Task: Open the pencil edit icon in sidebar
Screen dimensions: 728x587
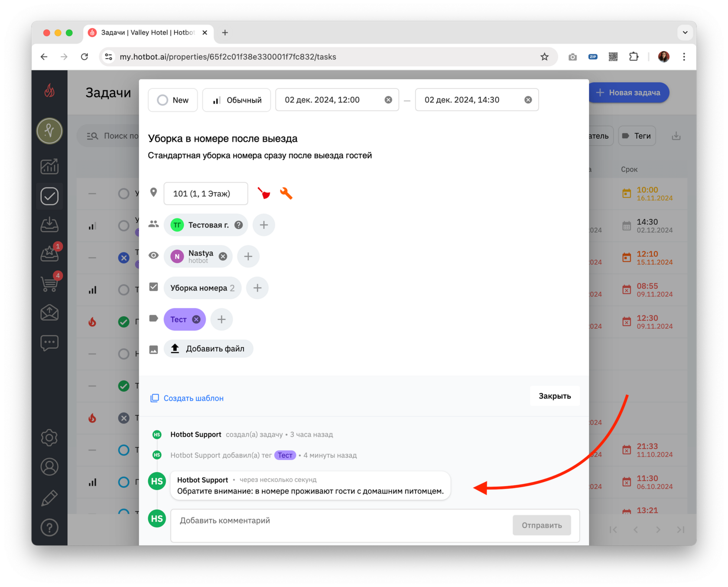Action: click(x=49, y=498)
